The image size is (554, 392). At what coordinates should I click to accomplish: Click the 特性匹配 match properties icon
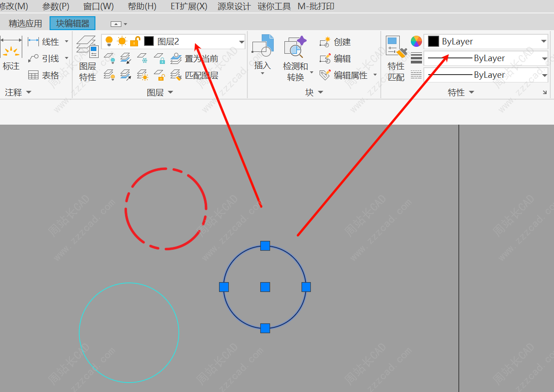point(396,58)
